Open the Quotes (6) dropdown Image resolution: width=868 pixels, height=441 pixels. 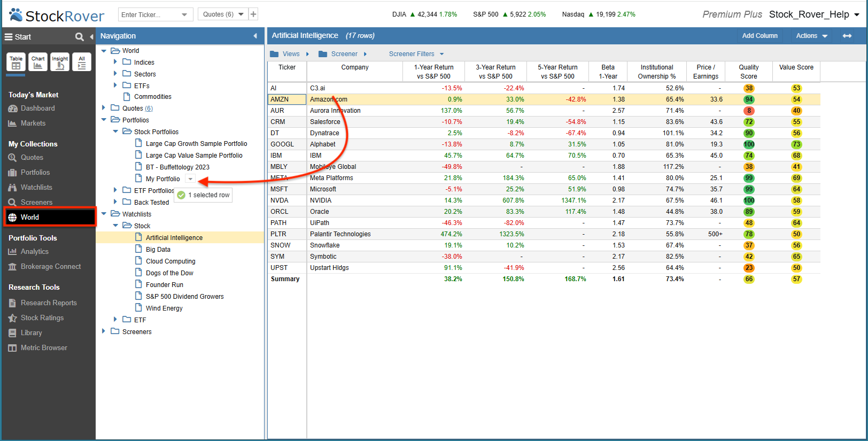click(x=223, y=14)
